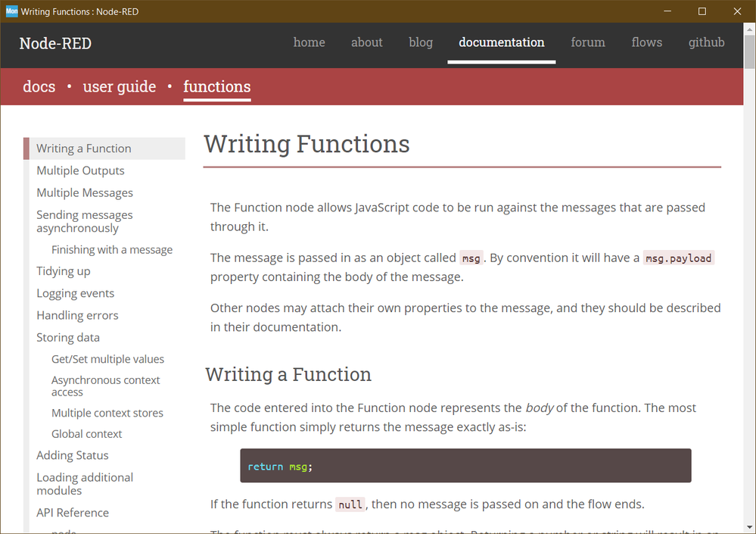Open Global context subsection

[87, 434]
